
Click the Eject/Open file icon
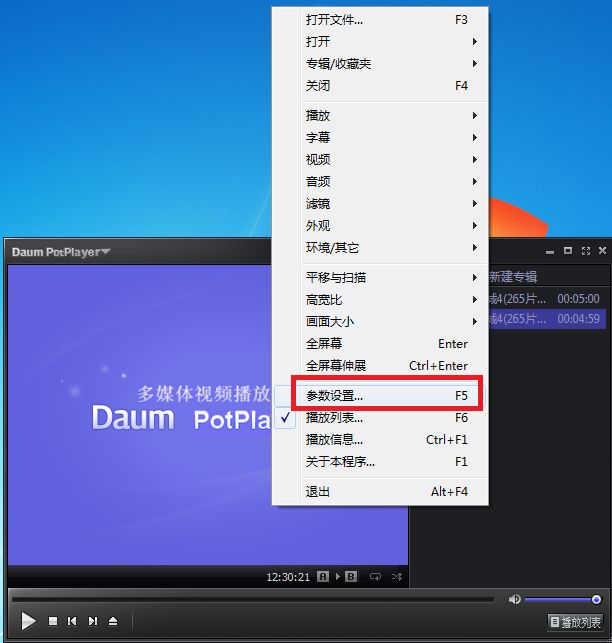(113, 621)
